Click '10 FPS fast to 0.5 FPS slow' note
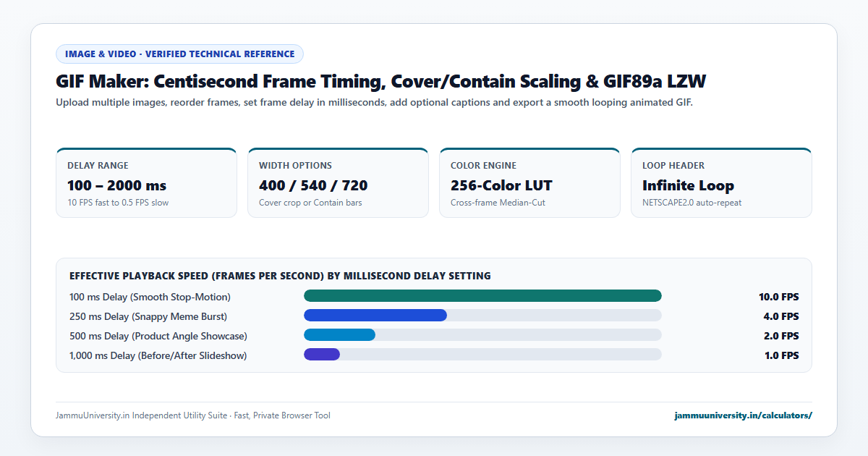This screenshot has height=456, width=868. [118, 203]
